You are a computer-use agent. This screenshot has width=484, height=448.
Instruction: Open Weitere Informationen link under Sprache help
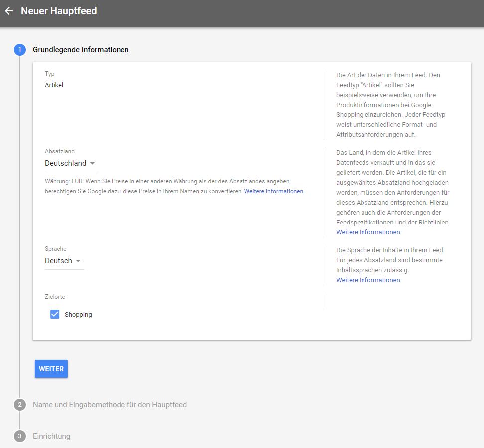click(x=368, y=280)
